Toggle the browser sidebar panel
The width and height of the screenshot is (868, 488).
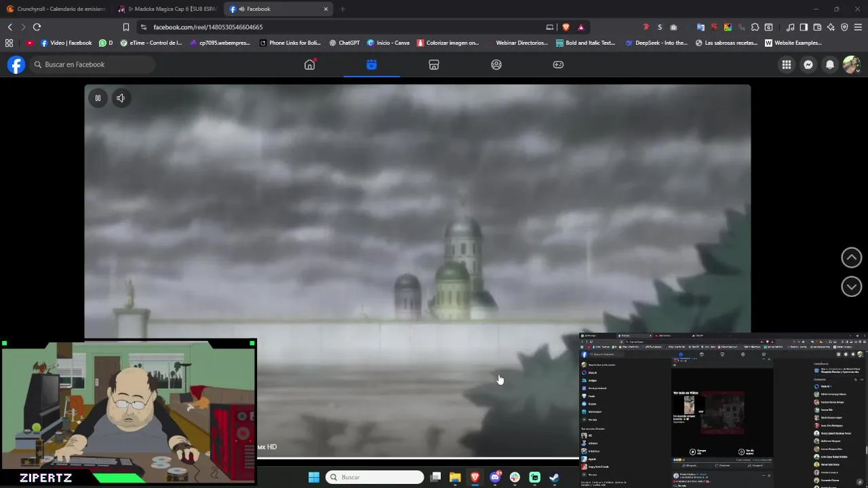coord(804,27)
